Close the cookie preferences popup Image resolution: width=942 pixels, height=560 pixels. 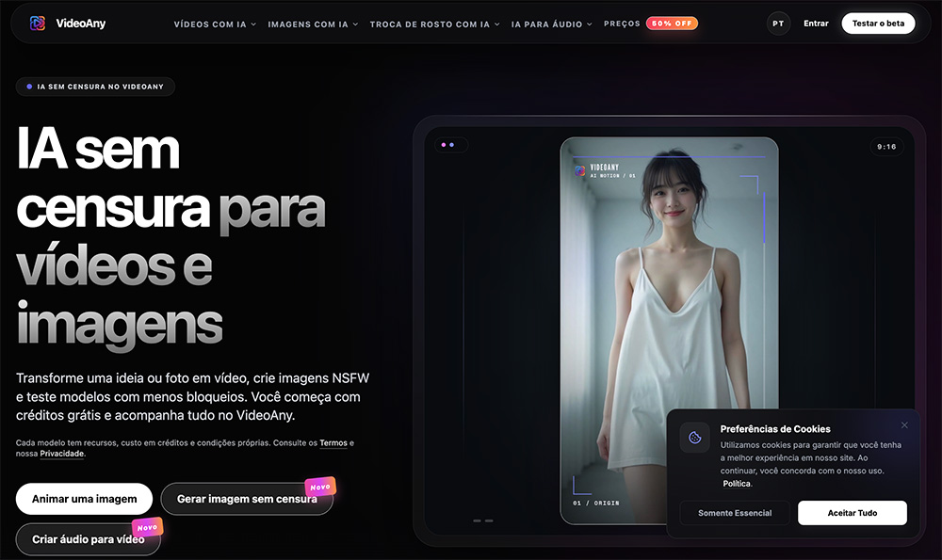(904, 425)
